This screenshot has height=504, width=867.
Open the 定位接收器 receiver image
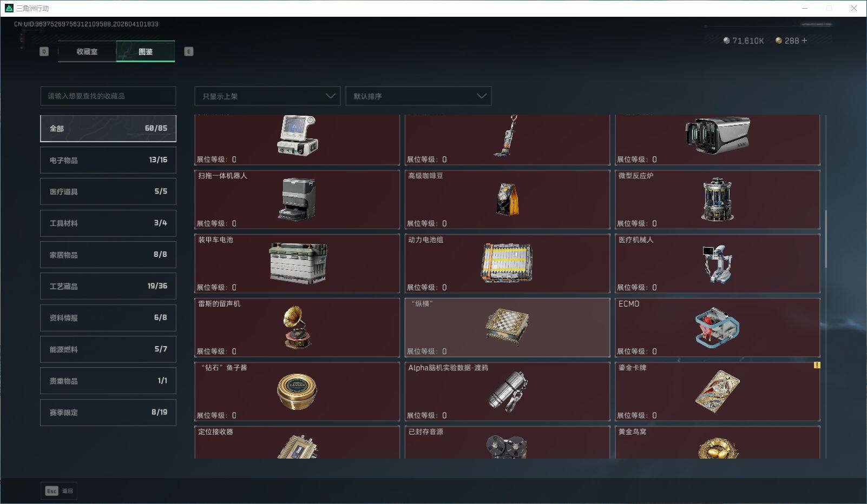(x=297, y=447)
